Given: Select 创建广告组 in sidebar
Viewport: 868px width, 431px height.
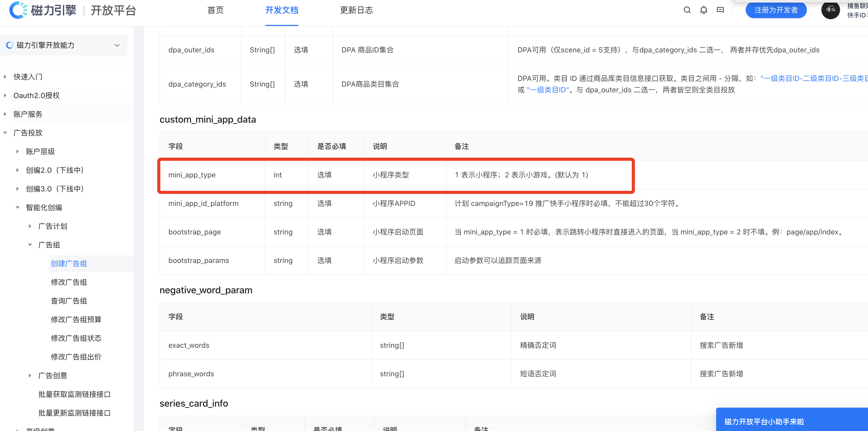Looking at the screenshot, I should coord(69,263).
